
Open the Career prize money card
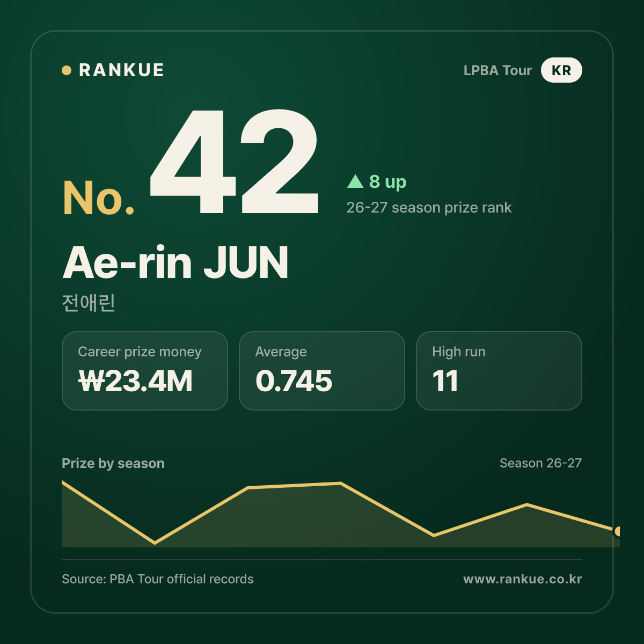tap(145, 371)
